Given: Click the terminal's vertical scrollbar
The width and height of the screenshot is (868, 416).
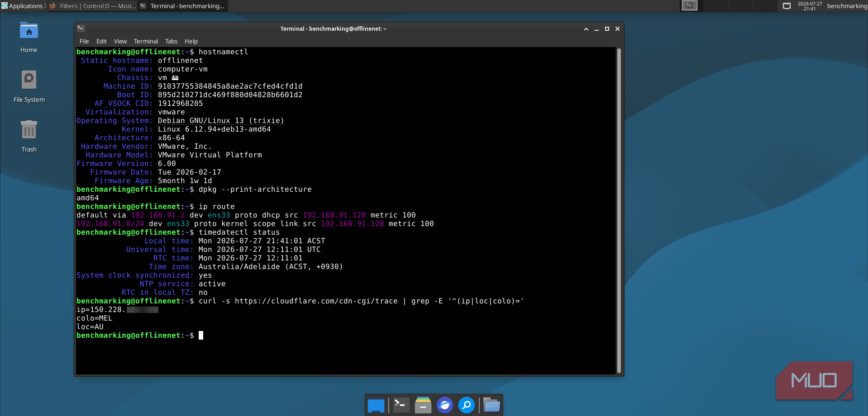Looking at the screenshot, I should [x=619, y=210].
